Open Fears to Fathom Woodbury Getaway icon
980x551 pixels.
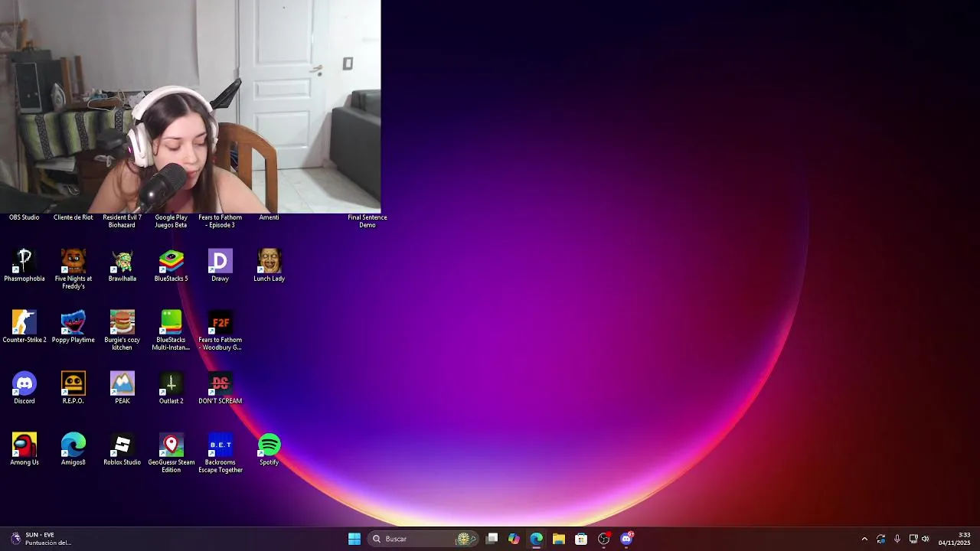click(220, 331)
